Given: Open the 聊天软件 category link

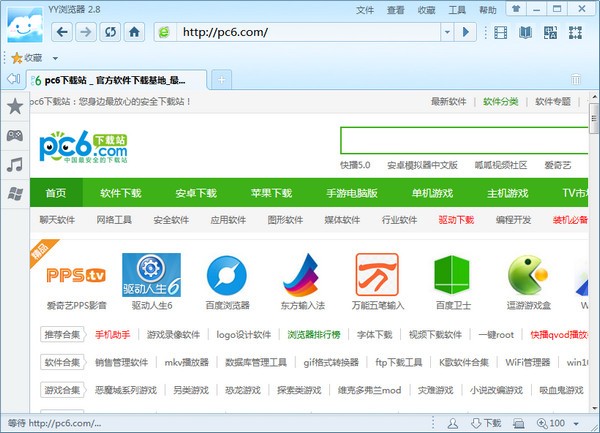Looking at the screenshot, I should coord(57,220).
